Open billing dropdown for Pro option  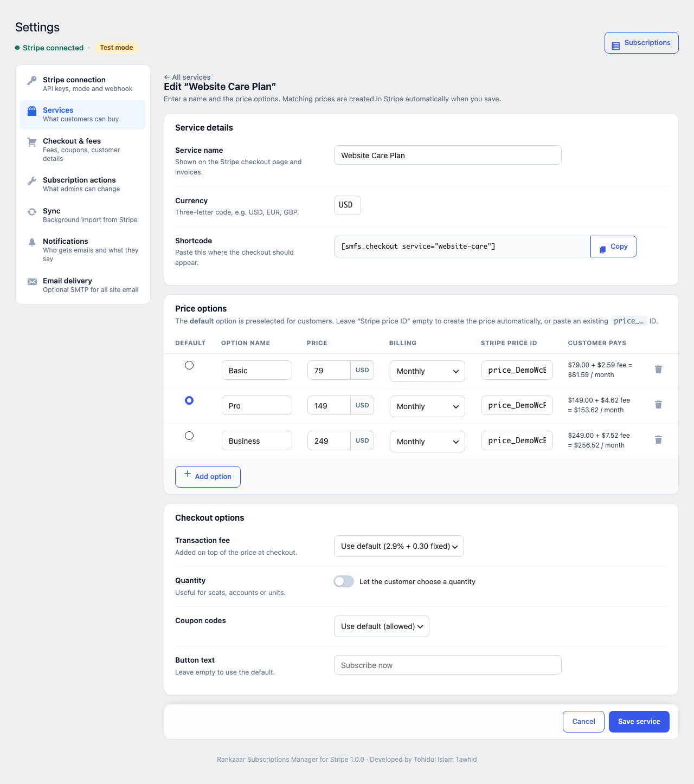[427, 406]
